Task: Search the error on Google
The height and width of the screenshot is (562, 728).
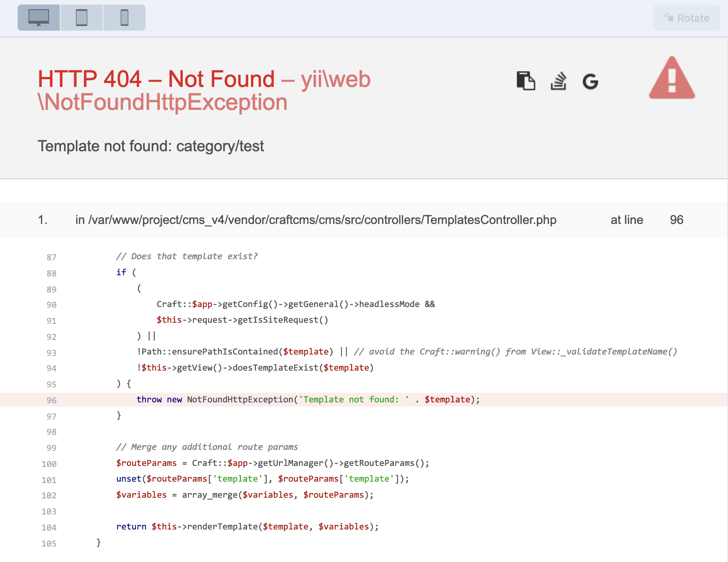Action: (590, 81)
